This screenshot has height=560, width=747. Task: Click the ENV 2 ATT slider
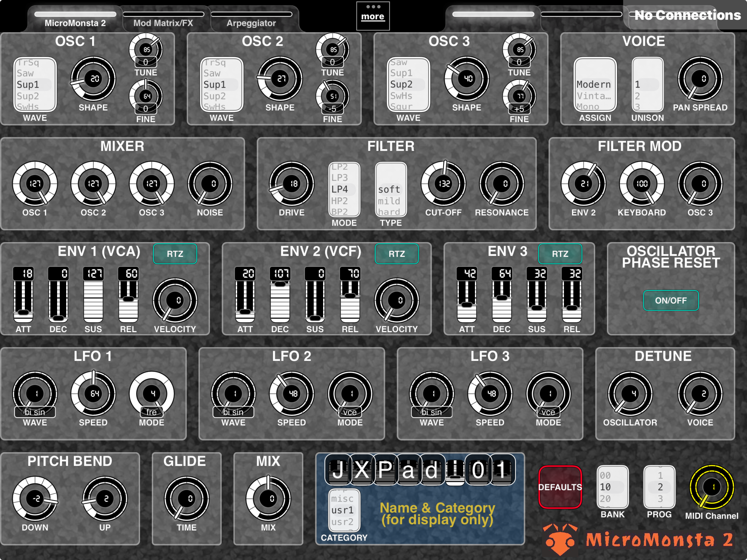click(245, 294)
